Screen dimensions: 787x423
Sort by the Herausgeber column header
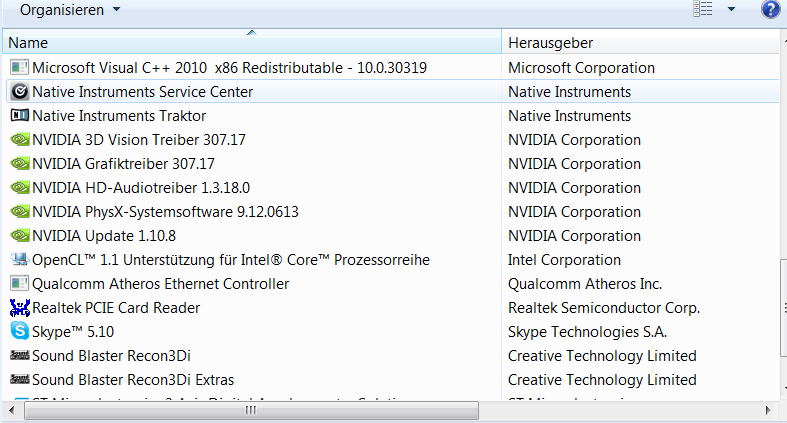pos(640,43)
